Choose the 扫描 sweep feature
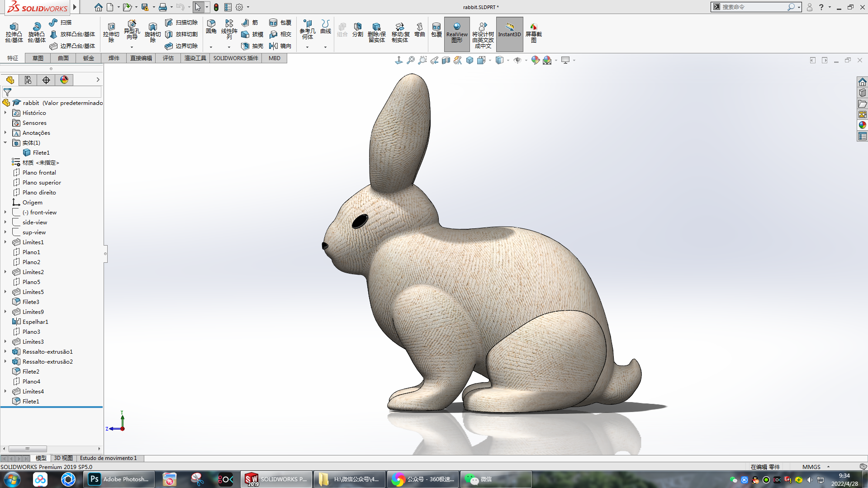The image size is (868, 488). (61, 22)
